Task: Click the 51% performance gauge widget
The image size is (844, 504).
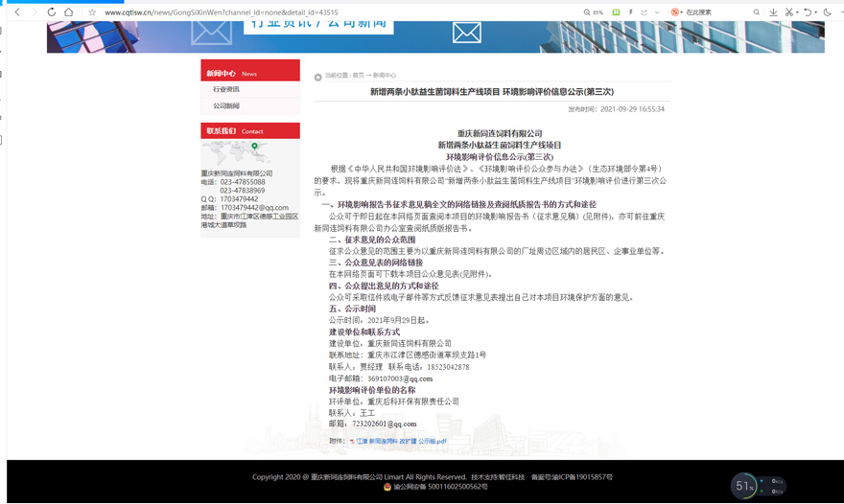Action: tap(745, 486)
